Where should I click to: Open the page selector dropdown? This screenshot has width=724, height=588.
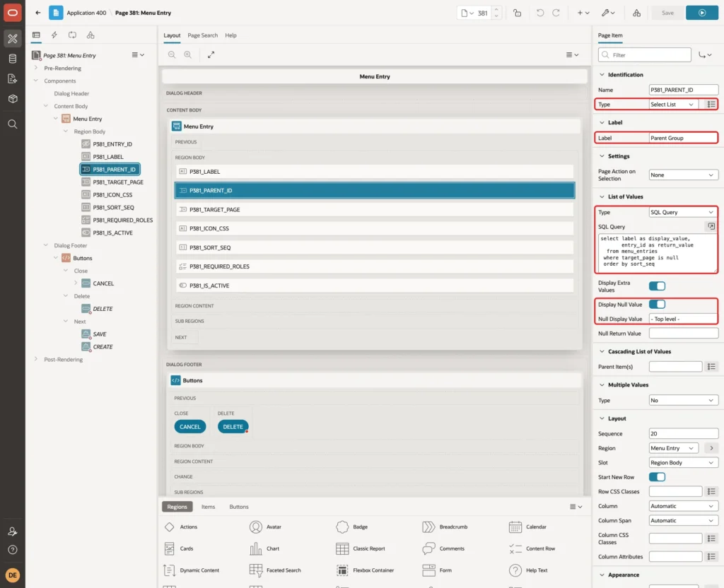467,13
